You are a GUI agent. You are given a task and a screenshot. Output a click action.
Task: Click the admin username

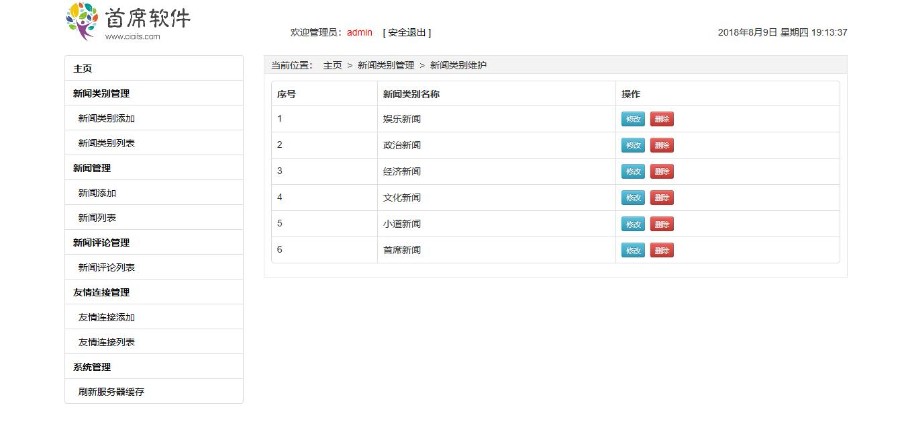pyautogui.click(x=360, y=33)
